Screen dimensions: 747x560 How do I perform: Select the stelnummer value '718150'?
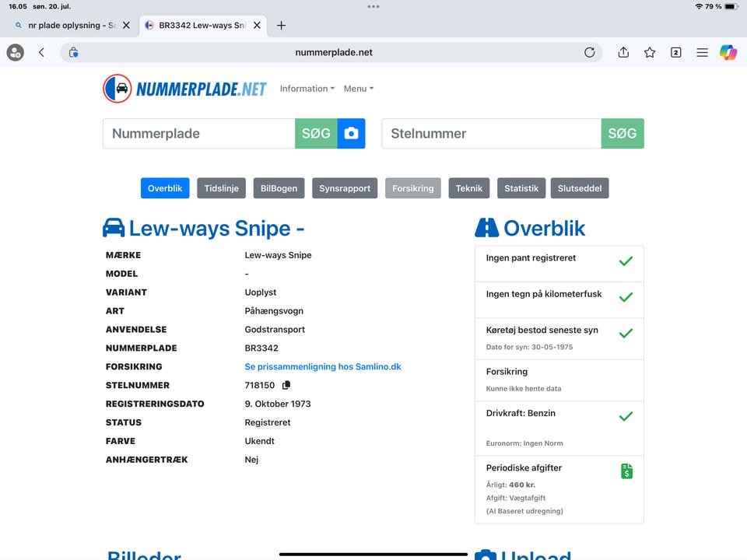click(x=260, y=385)
